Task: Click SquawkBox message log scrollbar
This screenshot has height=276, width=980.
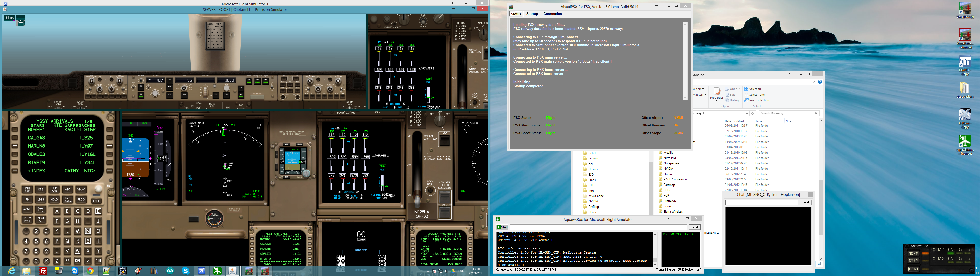Action: tap(655, 249)
